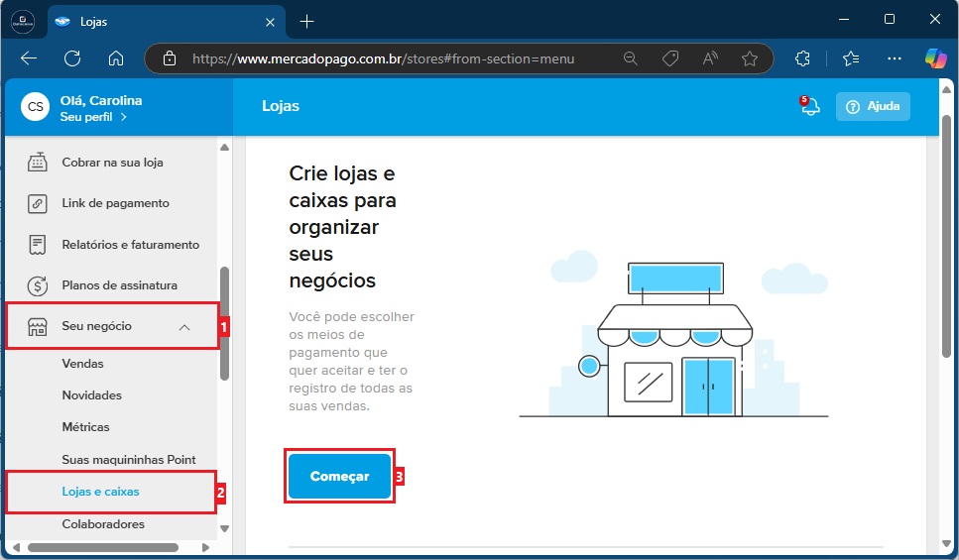
Task: Open Métricas under Seu negócio
Action: coord(85,427)
